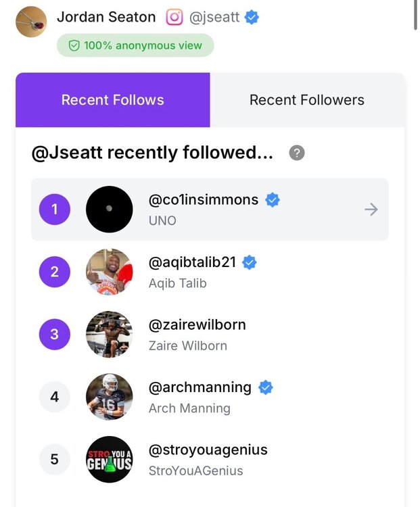Click the @archmanning username

click(x=200, y=387)
